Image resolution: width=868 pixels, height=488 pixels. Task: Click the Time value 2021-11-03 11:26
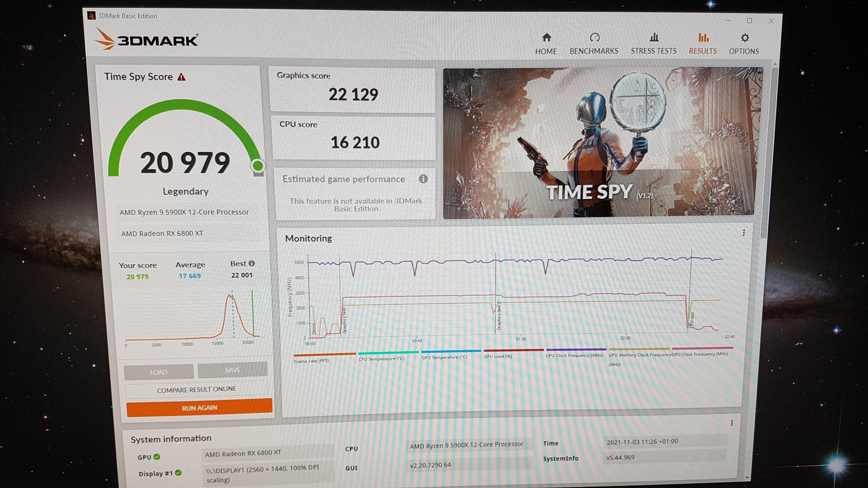(642, 442)
